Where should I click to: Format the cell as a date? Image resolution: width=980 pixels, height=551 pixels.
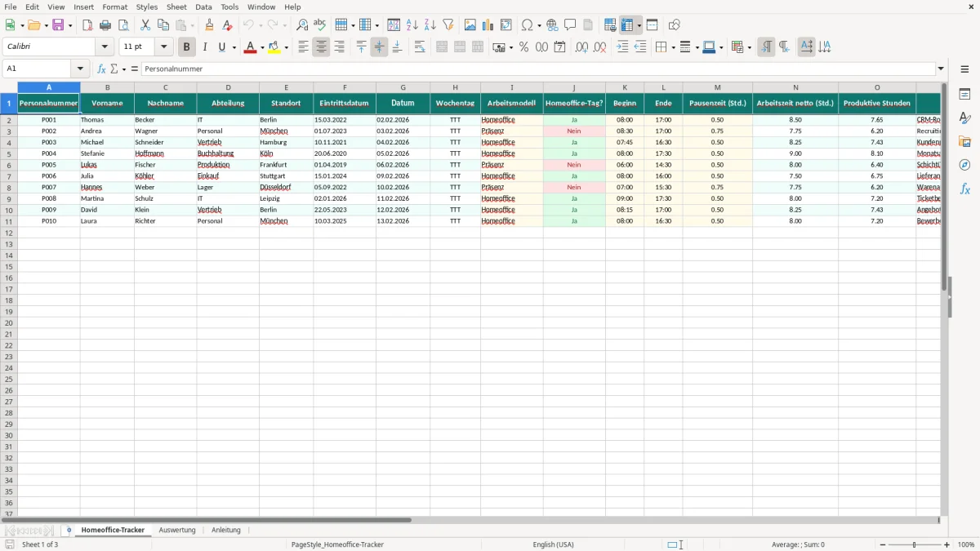coord(560,47)
